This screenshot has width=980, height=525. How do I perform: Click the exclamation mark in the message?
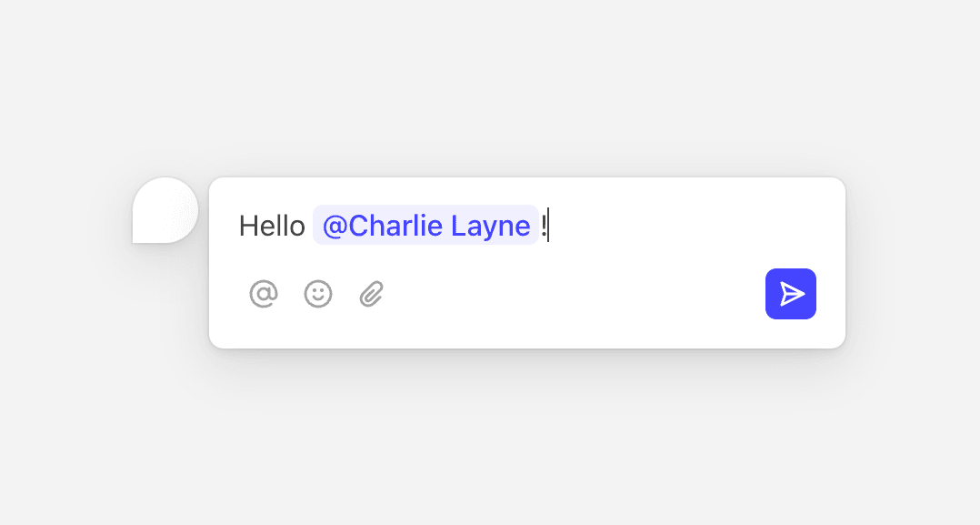point(544,226)
